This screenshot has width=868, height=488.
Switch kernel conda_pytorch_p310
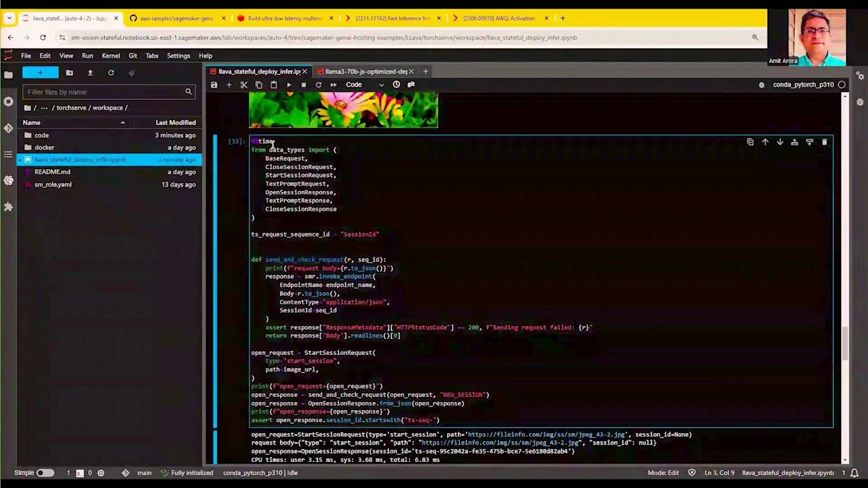[x=803, y=85]
